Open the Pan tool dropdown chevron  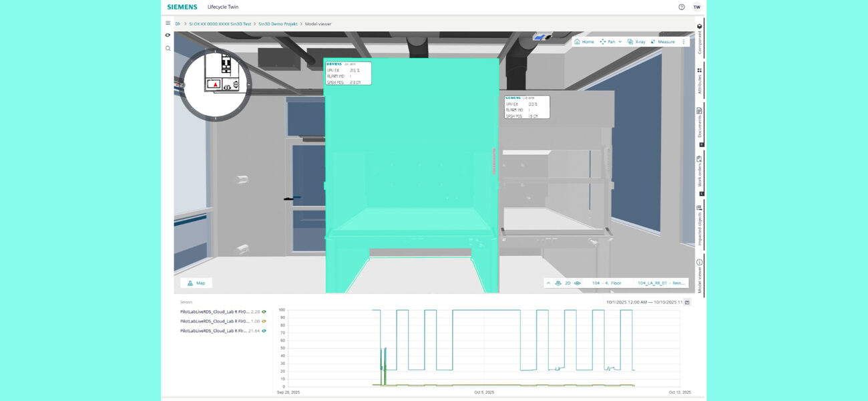coord(620,41)
